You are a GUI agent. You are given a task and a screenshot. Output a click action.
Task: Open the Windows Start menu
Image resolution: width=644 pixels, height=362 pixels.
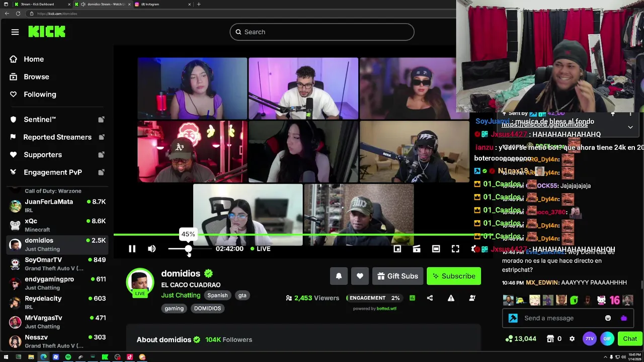[6, 357]
